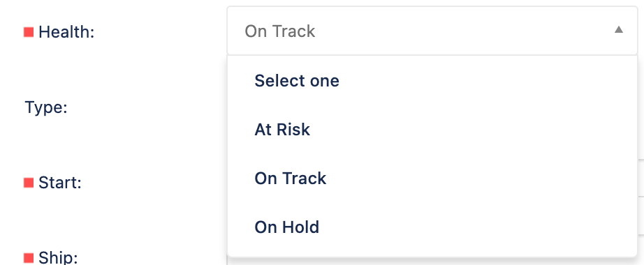
Task: Open the Health combo box showing On Track
Action: point(432,31)
